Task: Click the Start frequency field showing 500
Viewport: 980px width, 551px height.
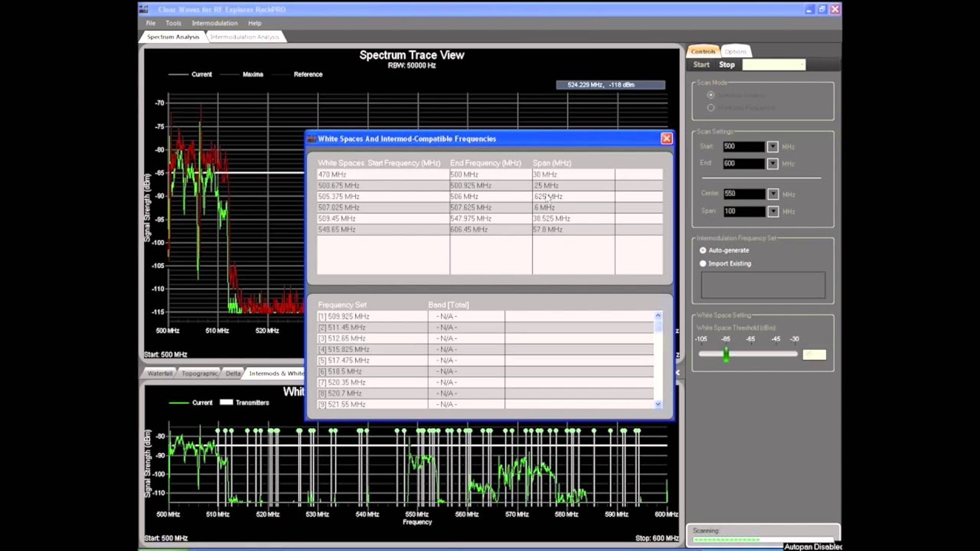Action: coord(744,146)
